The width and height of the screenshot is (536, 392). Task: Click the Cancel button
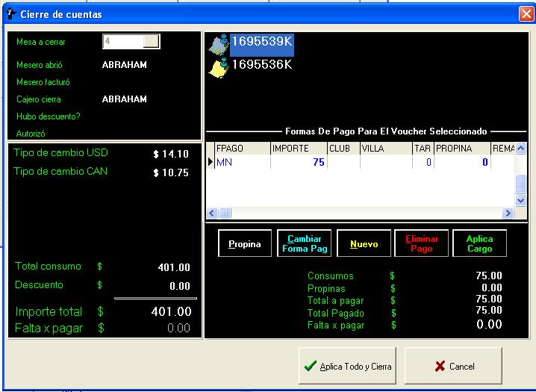click(453, 366)
